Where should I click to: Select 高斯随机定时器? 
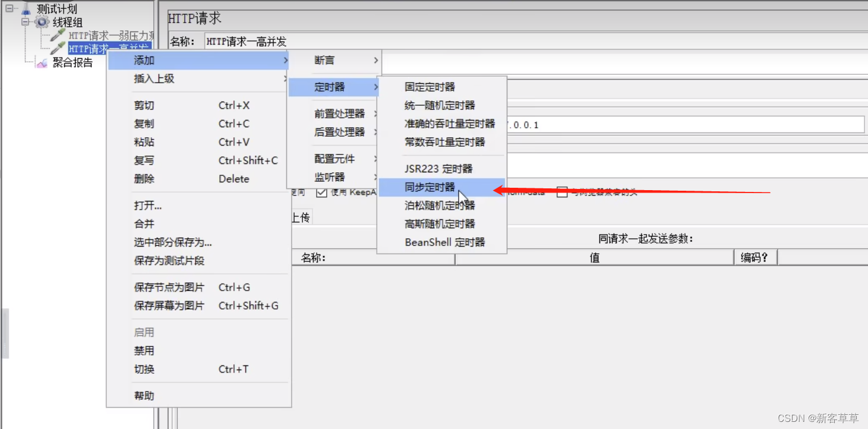coord(442,224)
